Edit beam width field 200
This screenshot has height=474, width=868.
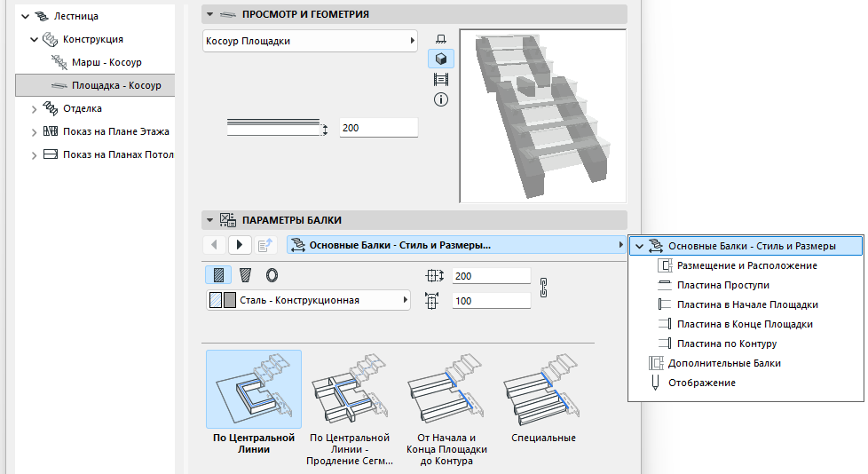491,276
